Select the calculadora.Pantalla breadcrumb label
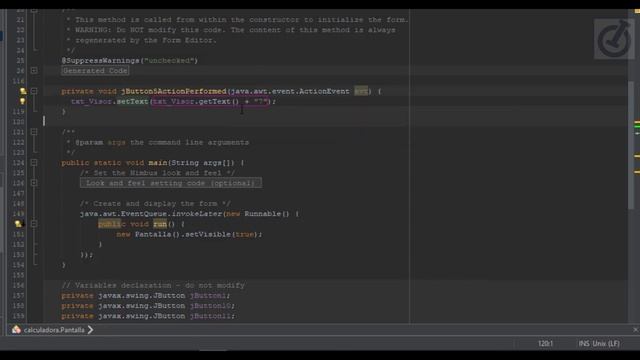Image resolution: width=640 pixels, height=360 pixels. [x=54, y=330]
